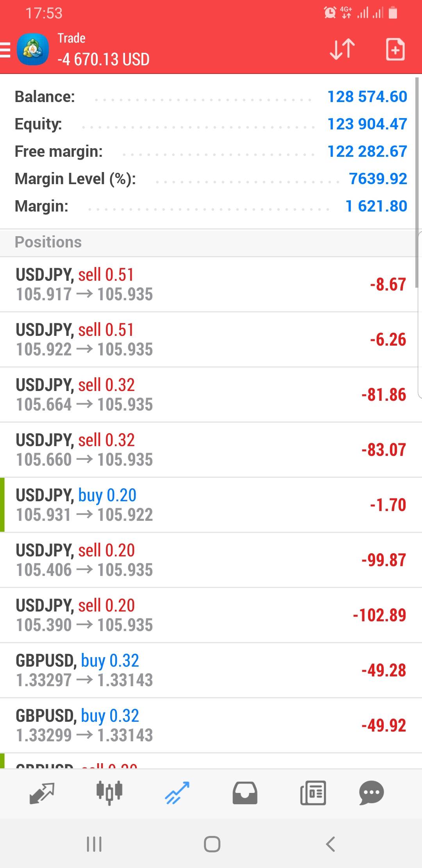Image resolution: width=422 pixels, height=868 pixels.
Task: Select the USDJPY position losing -102.89
Action: (x=211, y=615)
